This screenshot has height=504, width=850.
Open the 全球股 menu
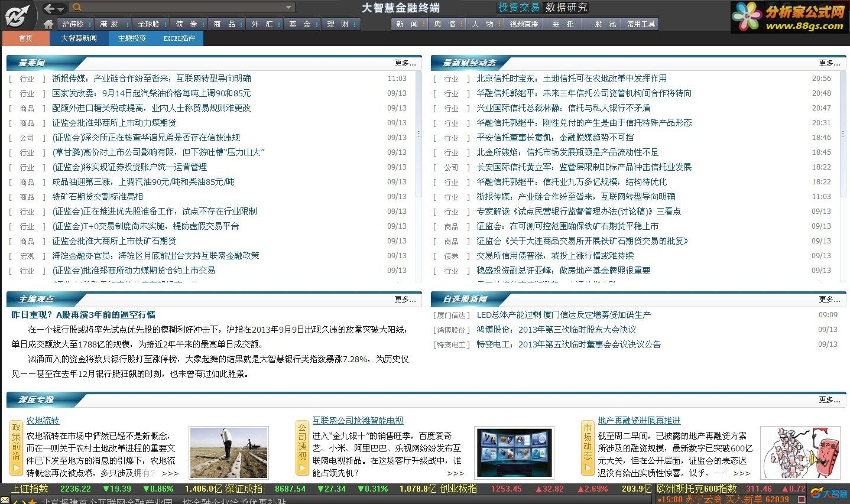click(151, 24)
